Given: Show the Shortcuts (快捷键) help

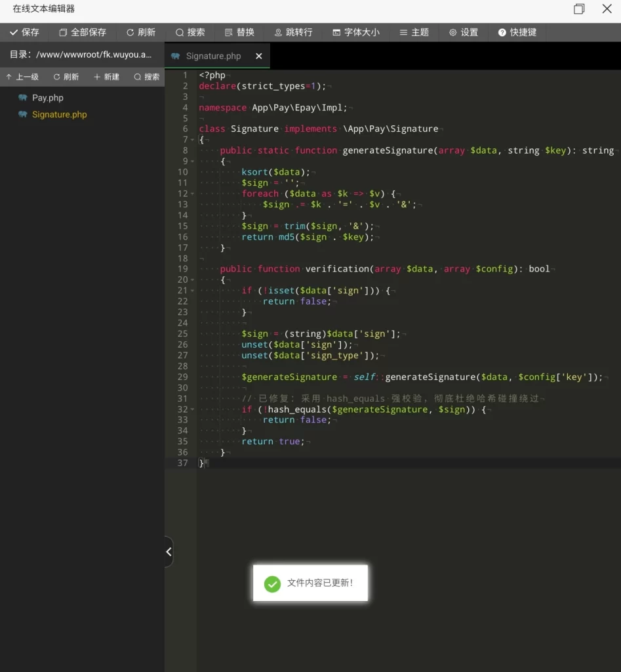Looking at the screenshot, I should (517, 32).
